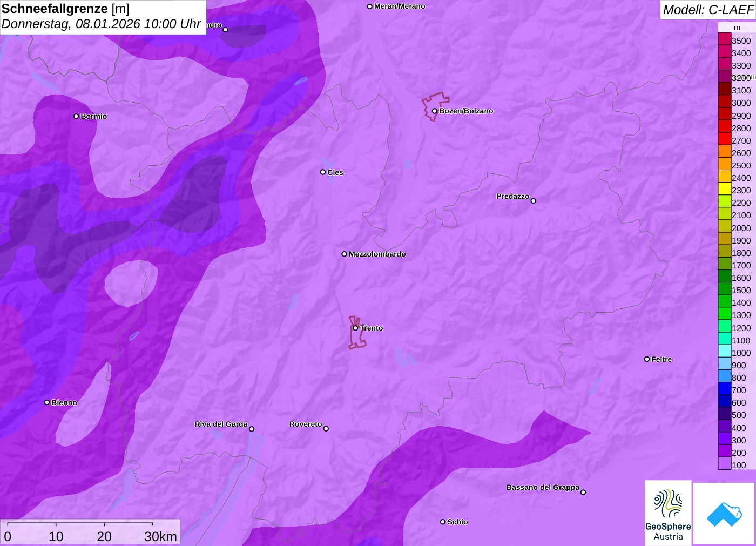Click the blue cloud house logo

[724, 514]
